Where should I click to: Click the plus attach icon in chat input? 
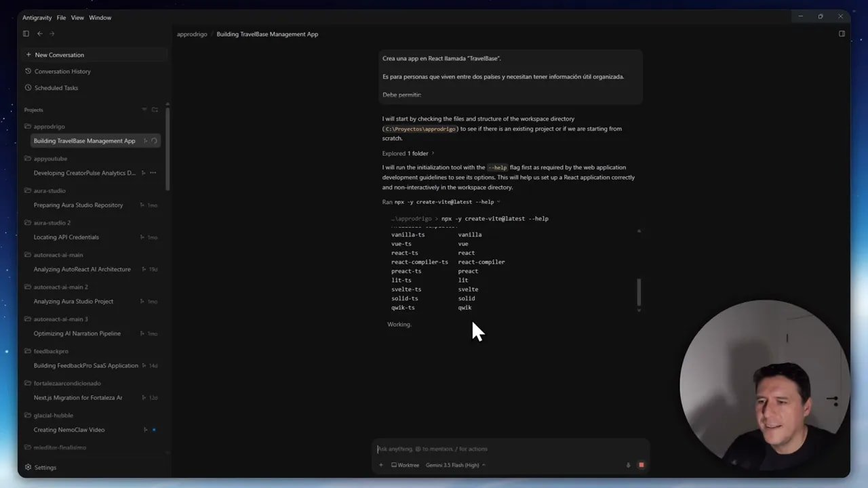click(x=381, y=465)
